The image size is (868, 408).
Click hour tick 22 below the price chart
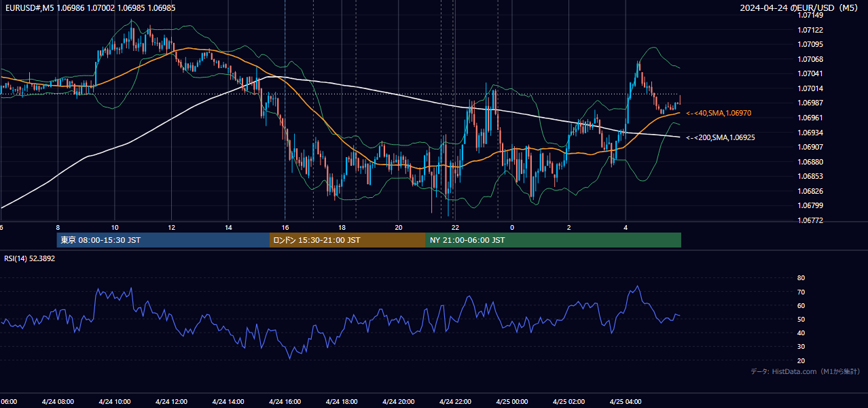click(455, 227)
